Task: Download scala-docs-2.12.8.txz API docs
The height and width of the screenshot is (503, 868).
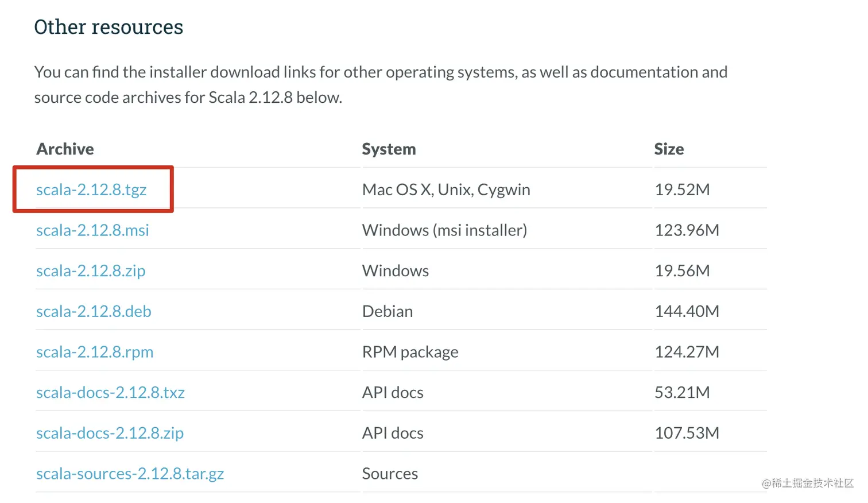Action: (110, 393)
